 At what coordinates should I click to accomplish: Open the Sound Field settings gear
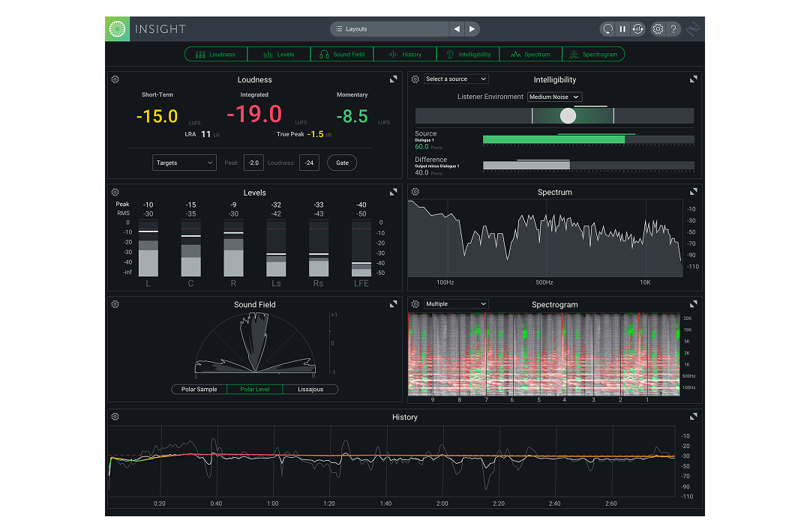pyautogui.click(x=115, y=304)
